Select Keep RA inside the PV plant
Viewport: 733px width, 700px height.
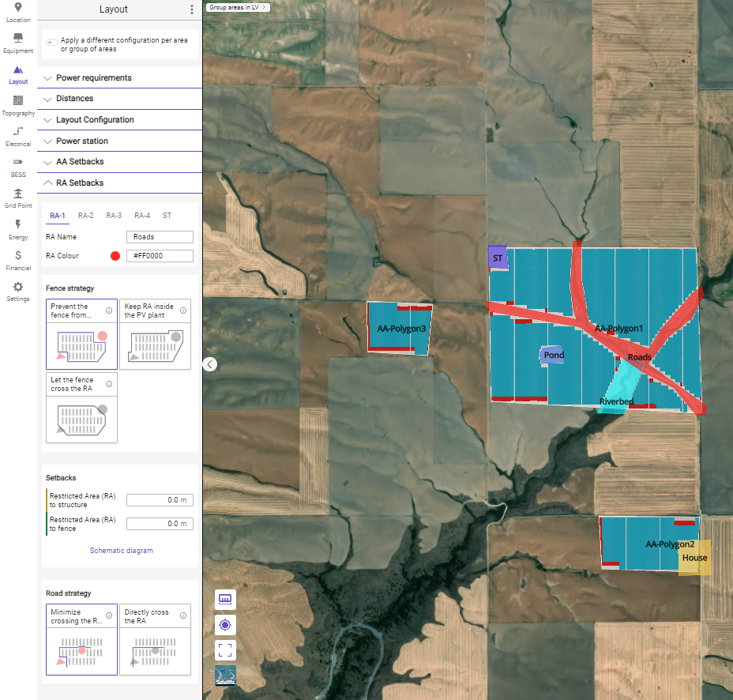pos(155,334)
